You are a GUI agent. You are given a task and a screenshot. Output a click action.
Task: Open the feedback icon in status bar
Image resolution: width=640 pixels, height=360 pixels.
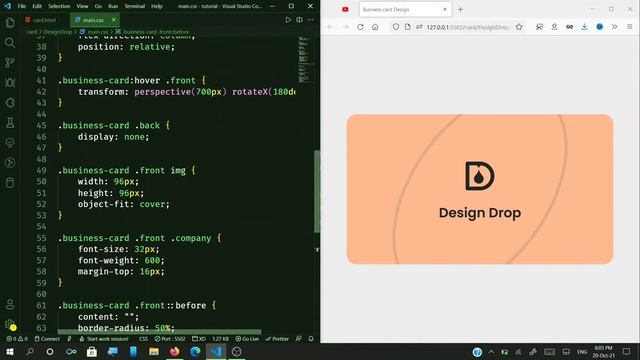[299, 339]
